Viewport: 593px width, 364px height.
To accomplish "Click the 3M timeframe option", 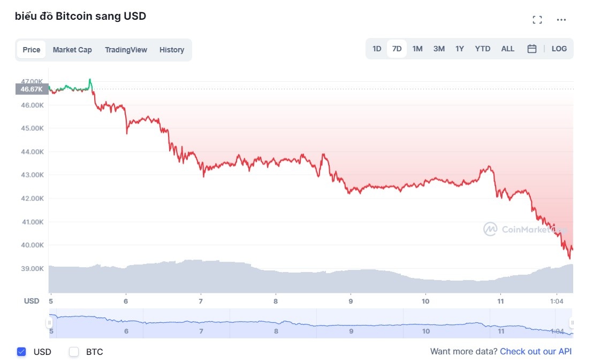I will (439, 48).
